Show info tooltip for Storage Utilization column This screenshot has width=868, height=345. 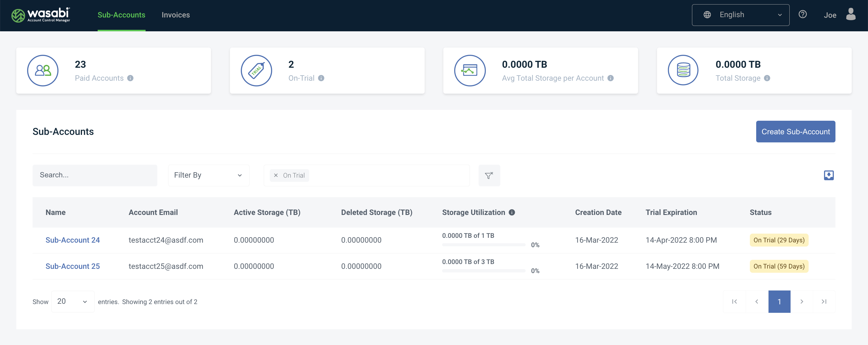point(512,212)
